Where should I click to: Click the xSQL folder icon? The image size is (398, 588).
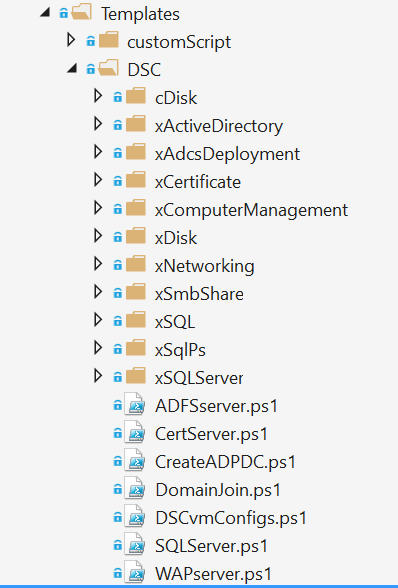pyautogui.click(x=136, y=320)
